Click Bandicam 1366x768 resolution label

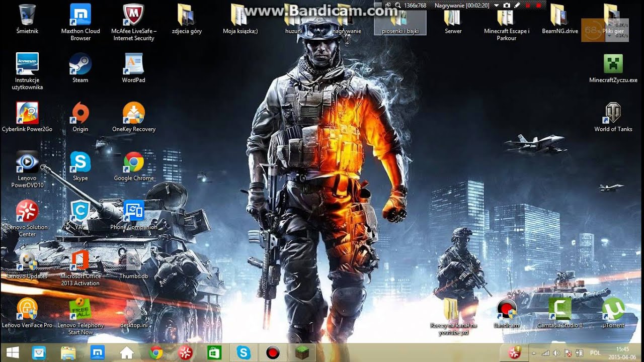click(x=415, y=5)
